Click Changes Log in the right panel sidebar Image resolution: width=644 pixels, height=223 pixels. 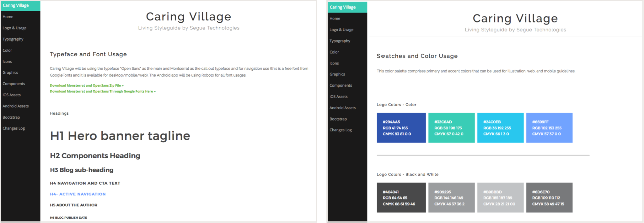pyautogui.click(x=341, y=130)
